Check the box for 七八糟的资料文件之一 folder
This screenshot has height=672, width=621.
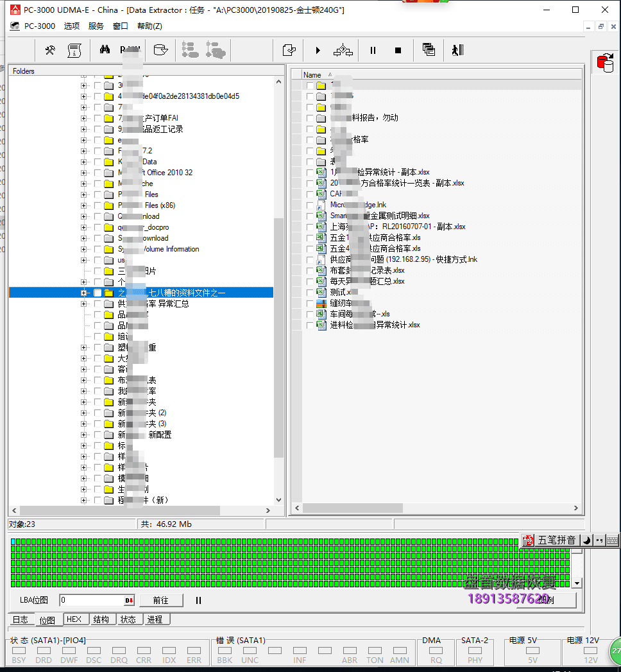[98, 293]
